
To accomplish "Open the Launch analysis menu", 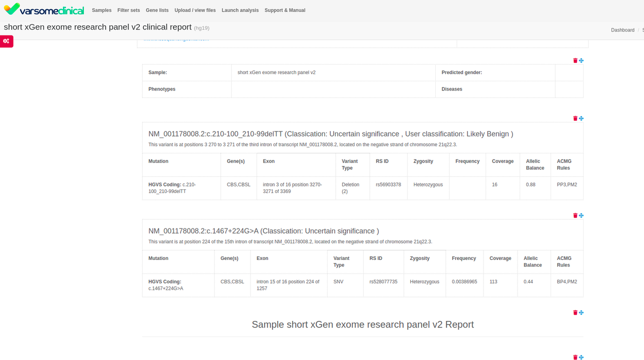I will [240, 10].
